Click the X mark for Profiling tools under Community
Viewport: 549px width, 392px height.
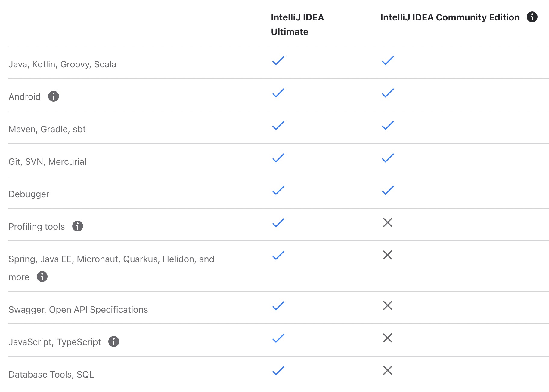[388, 222]
